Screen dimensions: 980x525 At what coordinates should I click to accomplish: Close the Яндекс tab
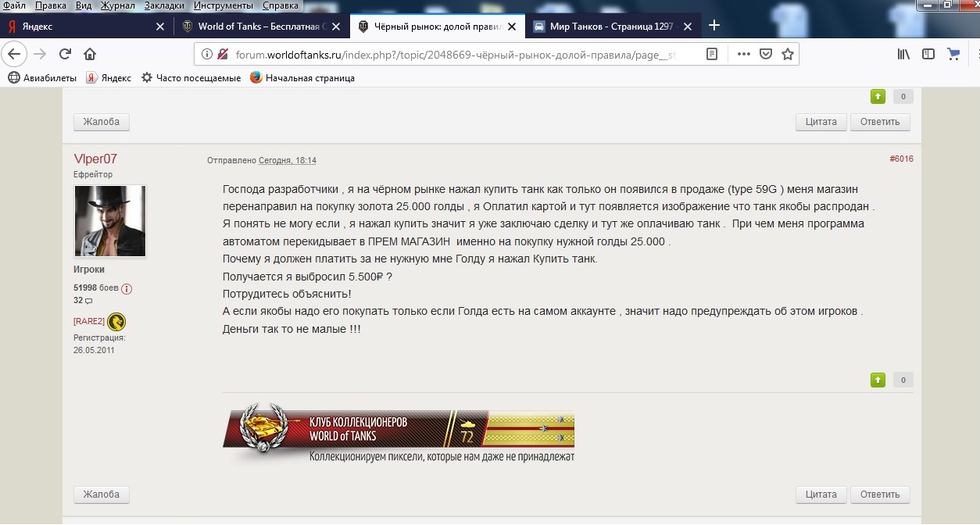160,26
